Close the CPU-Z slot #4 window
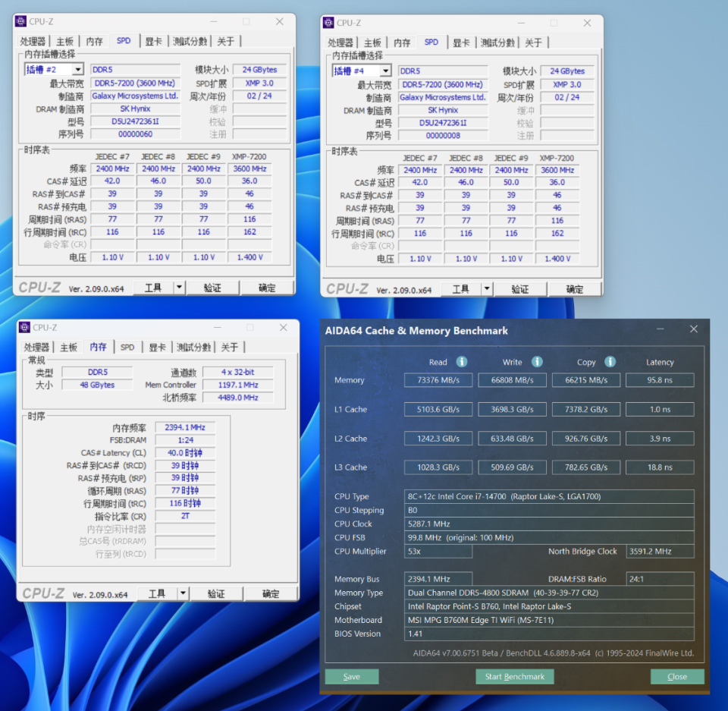 [587, 23]
